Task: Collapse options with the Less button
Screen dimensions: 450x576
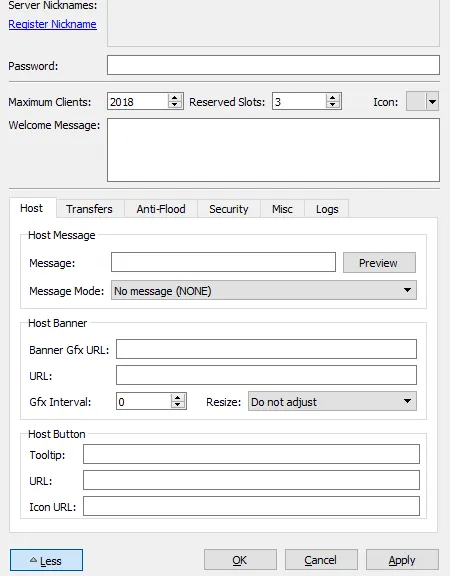Action: pyautogui.click(x=47, y=560)
